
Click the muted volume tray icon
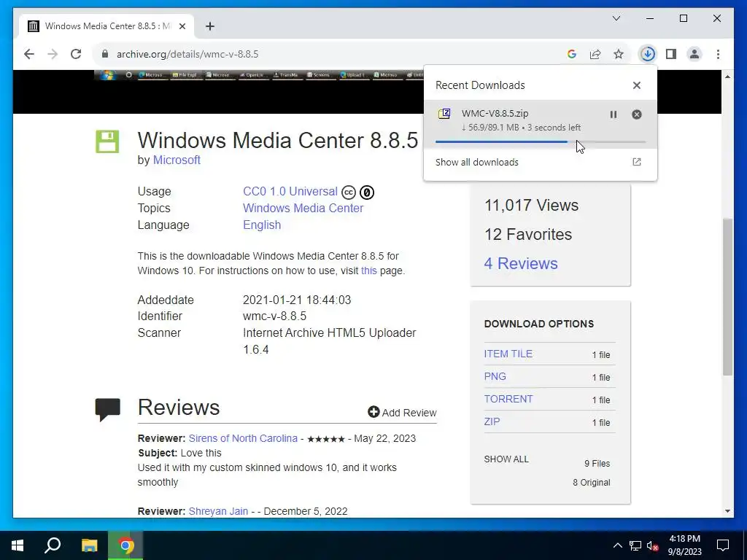click(x=653, y=545)
